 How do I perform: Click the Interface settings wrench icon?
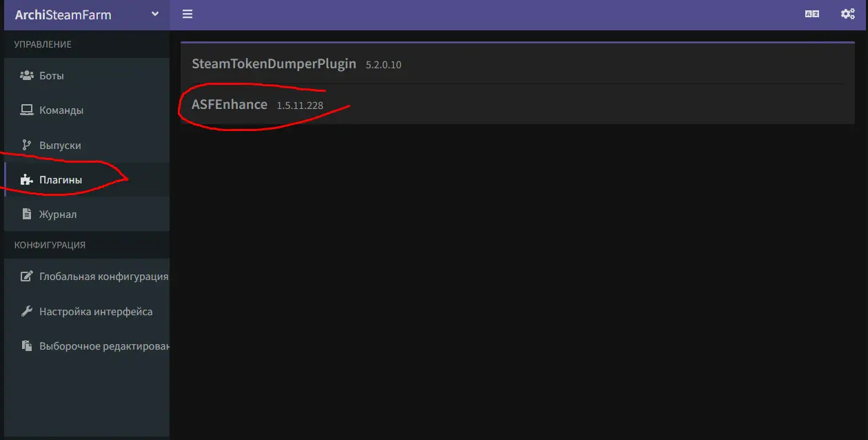(26, 312)
